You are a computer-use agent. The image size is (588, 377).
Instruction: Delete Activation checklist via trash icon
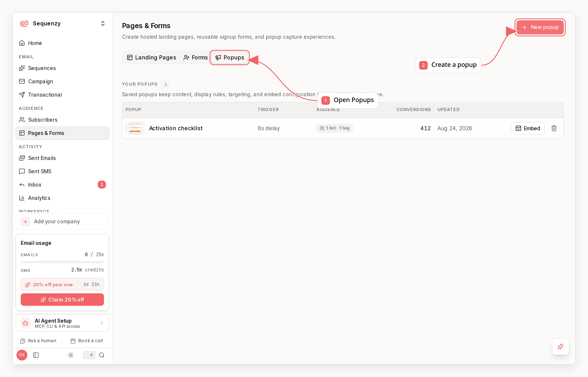(554, 128)
